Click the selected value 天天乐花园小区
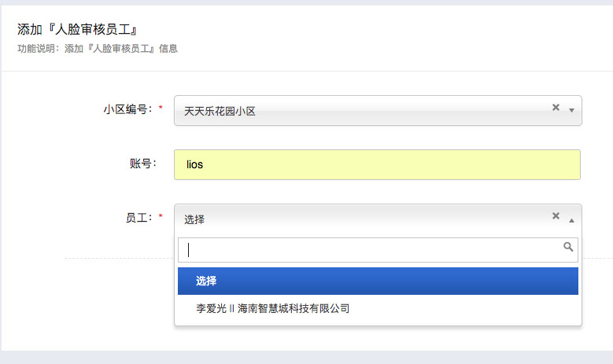This screenshot has height=364, width=613. pyautogui.click(x=220, y=111)
